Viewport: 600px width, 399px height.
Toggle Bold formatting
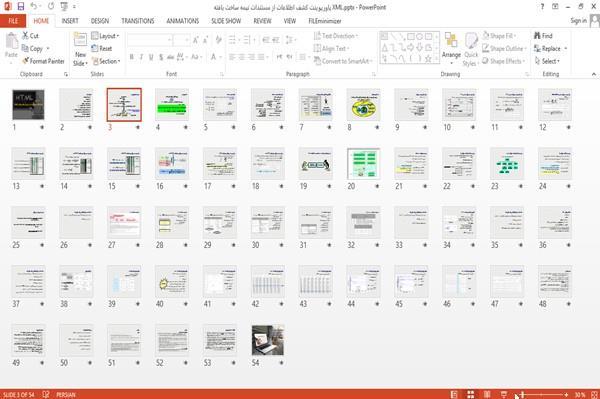132,57
